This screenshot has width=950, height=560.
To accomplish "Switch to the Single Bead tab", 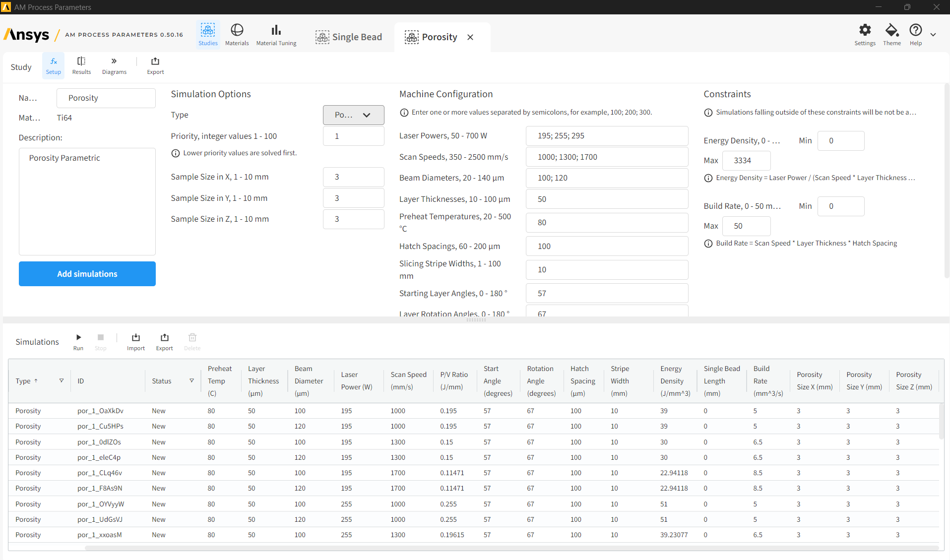I will click(349, 37).
